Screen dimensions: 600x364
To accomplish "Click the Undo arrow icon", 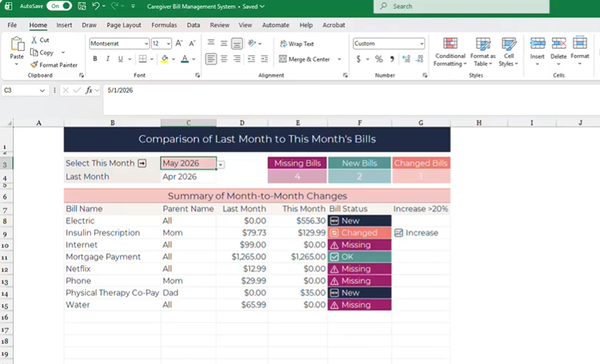I will pyautogui.click(x=96, y=6).
